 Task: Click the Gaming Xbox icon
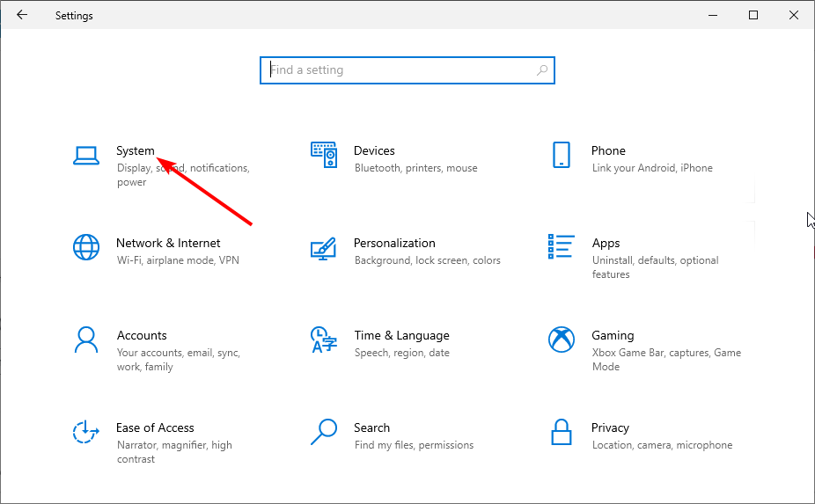(561, 340)
